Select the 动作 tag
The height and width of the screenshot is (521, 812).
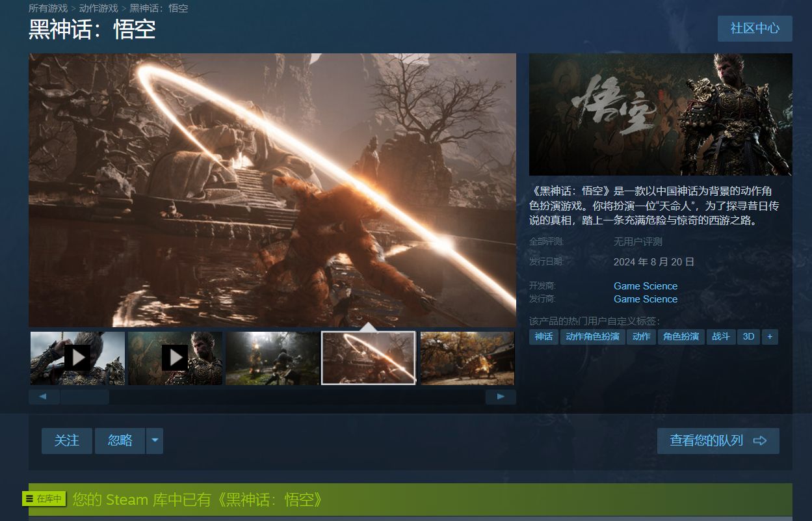coord(642,337)
